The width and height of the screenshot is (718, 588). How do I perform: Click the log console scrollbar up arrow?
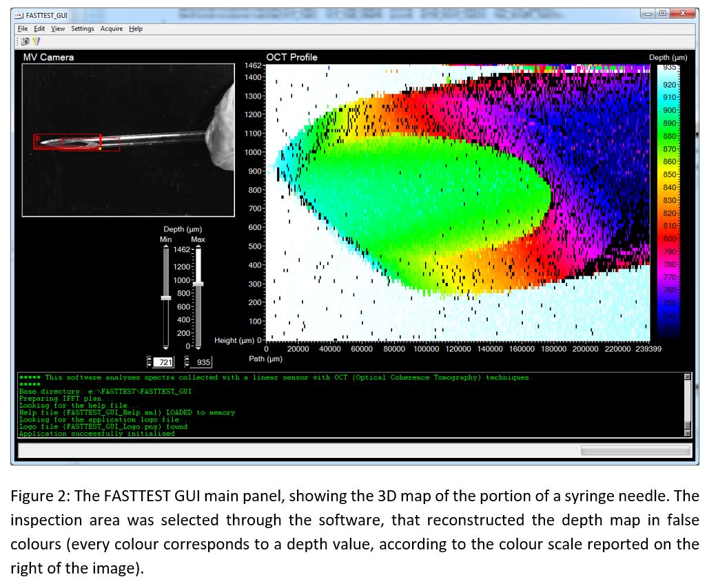tap(686, 377)
